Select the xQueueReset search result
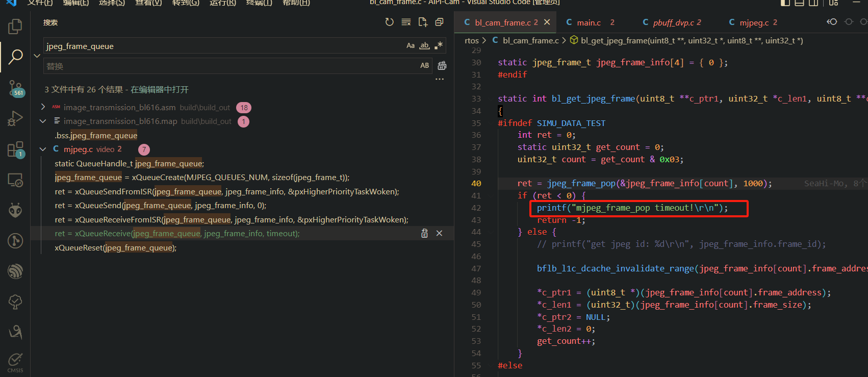This screenshot has height=377, width=868. tap(116, 247)
